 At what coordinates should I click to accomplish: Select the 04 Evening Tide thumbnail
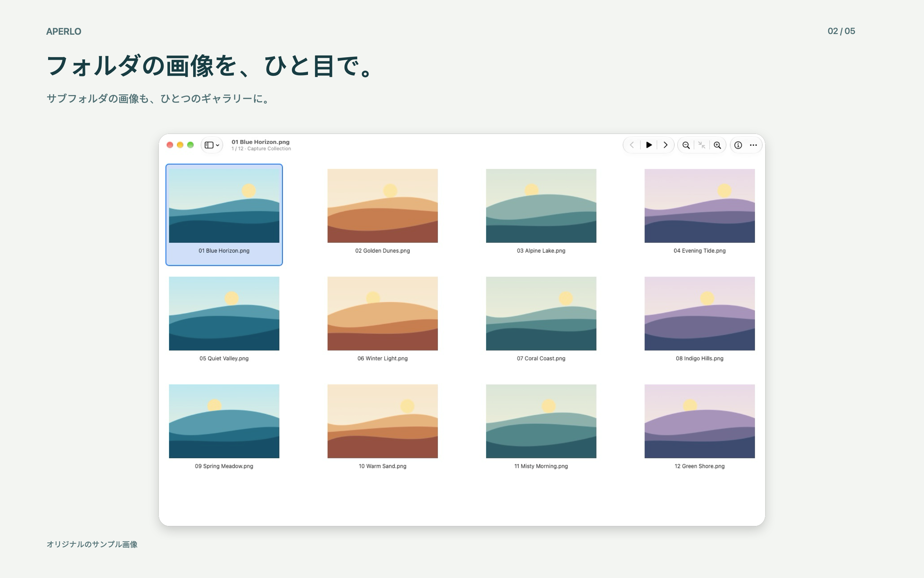pos(699,206)
